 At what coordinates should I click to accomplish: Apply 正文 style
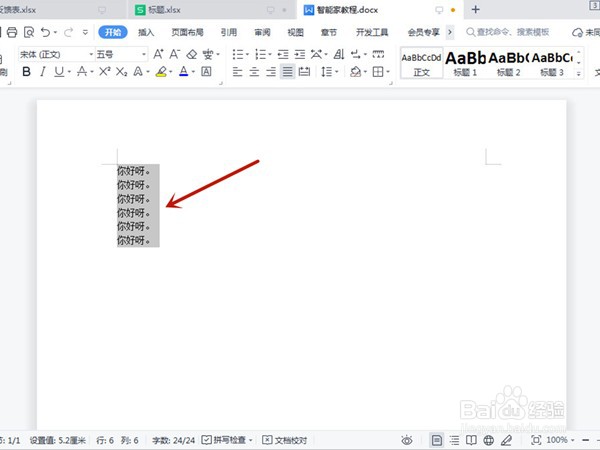pos(421,63)
